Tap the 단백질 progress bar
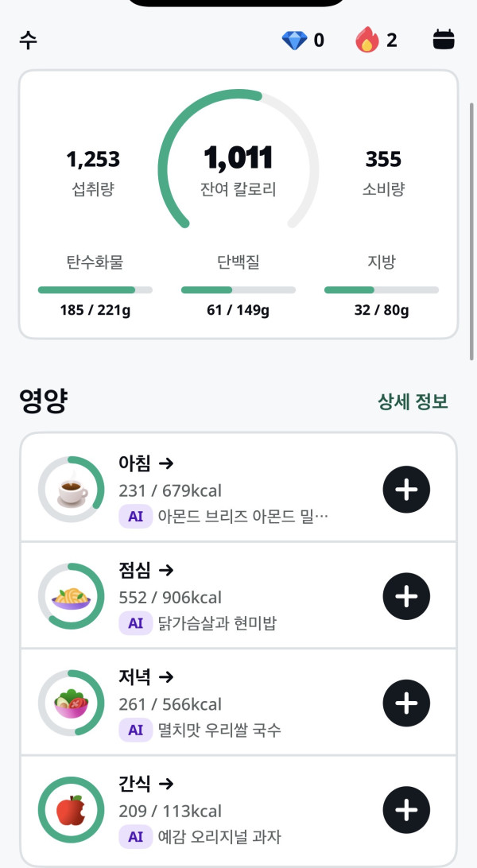The image size is (477, 868). (238, 290)
